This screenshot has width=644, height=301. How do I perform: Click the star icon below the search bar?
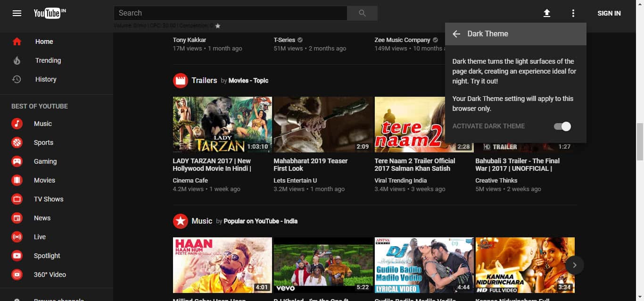pos(218,26)
